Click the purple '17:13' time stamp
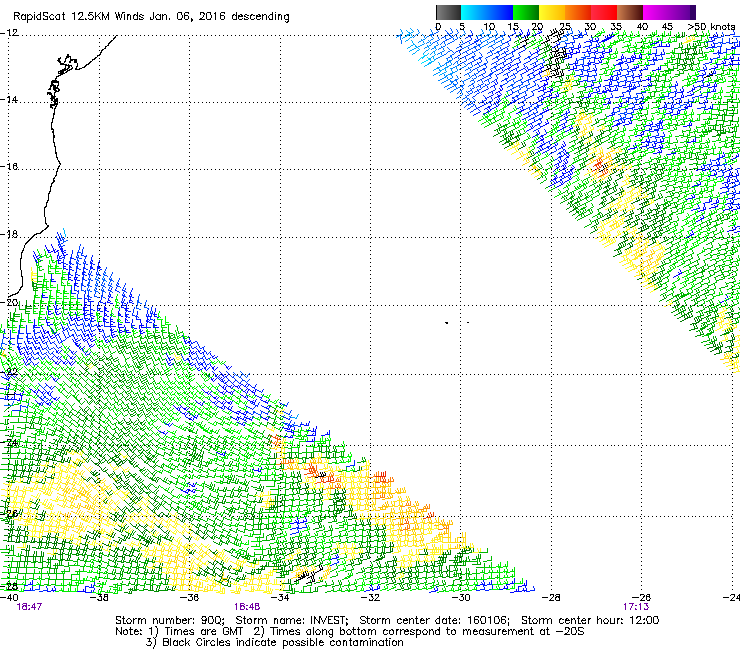Viewport: 740px width, 650px height. point(636,607)
